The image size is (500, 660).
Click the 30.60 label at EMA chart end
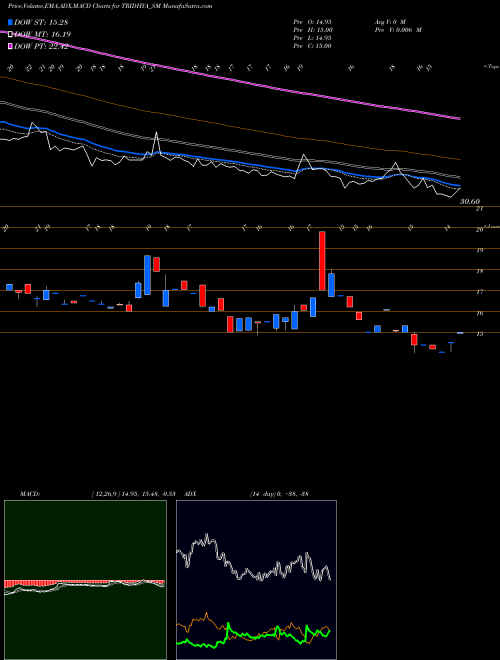tap(470, 202)
